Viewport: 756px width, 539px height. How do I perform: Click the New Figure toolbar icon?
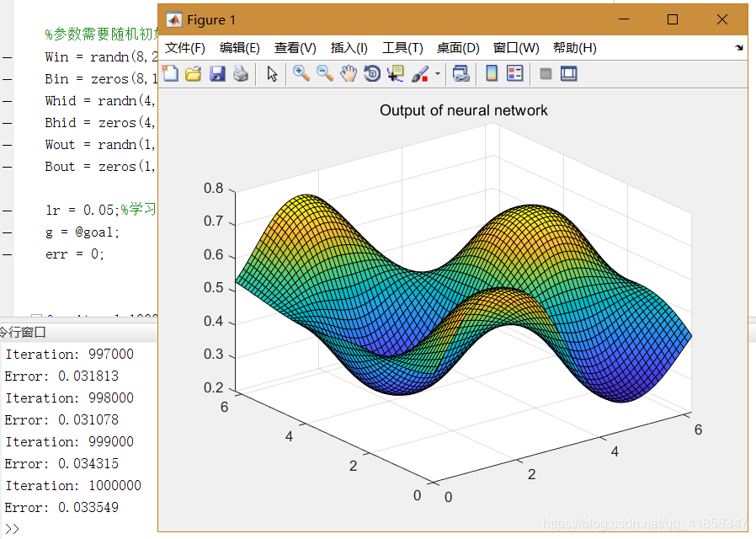point(170,74)
